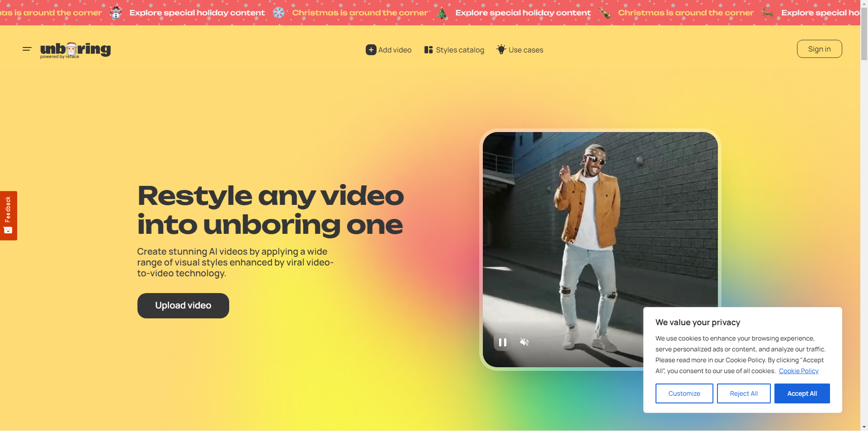Click the unboring logo
Image resolution: width=868 pixels, height=431 pixels.
[75, 50]
